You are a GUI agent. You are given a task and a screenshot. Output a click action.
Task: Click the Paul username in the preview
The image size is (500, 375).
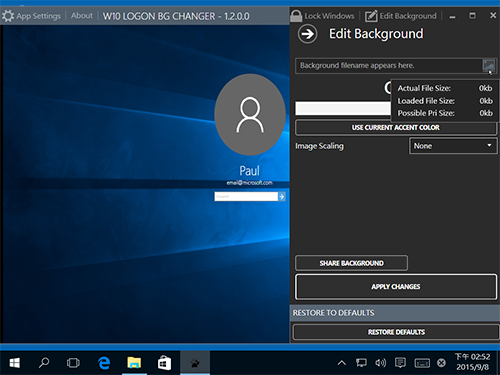click(x=249, y=171)
